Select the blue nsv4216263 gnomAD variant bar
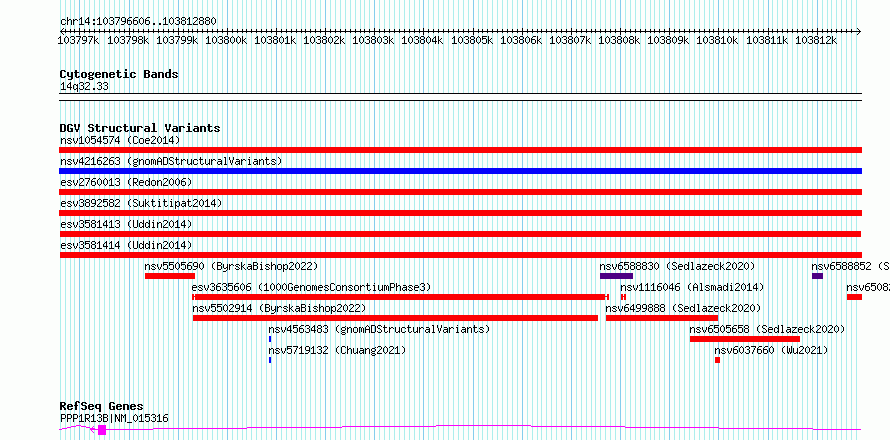Viewport: 890px width, 440px height. tap(460, 171)
